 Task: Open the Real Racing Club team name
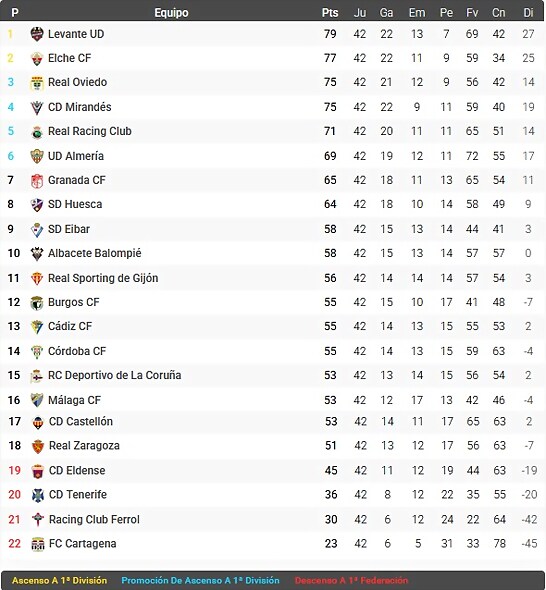click(90, 131)
